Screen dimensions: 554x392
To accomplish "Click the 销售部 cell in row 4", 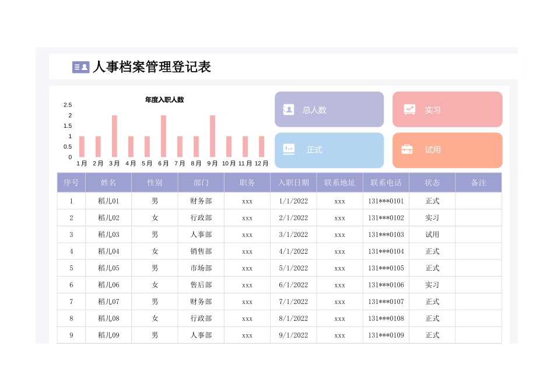I will [x=201, y=251].
